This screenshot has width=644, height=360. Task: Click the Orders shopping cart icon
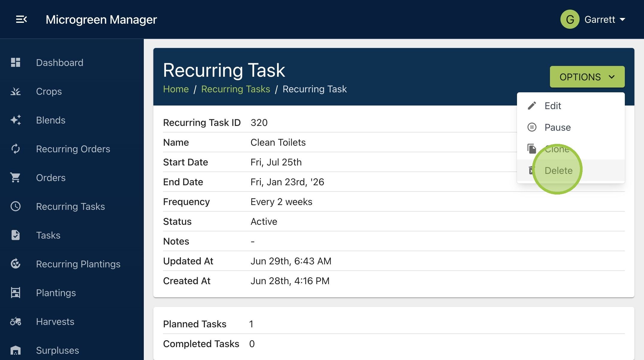[16, 177]
